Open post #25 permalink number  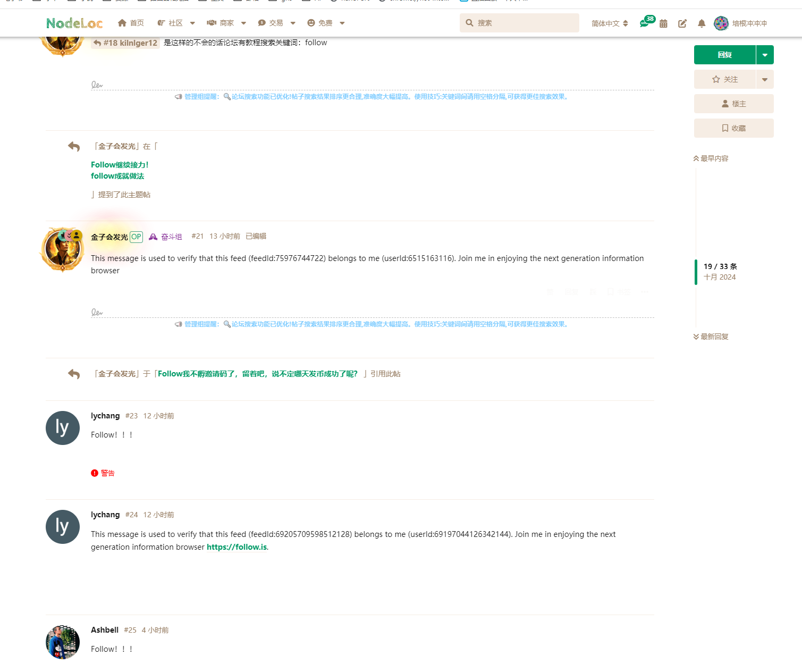tap(130, 630)
